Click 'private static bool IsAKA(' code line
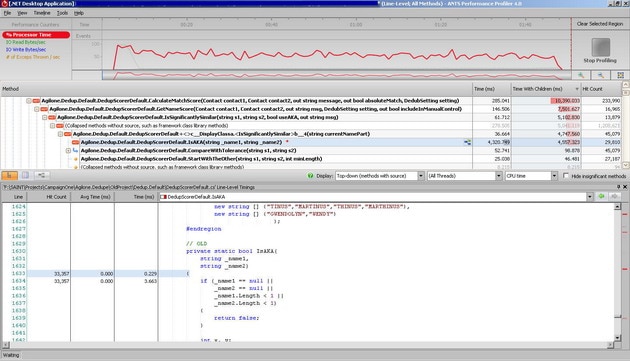This screenshot has width=630, height=361. coord(231,251)
